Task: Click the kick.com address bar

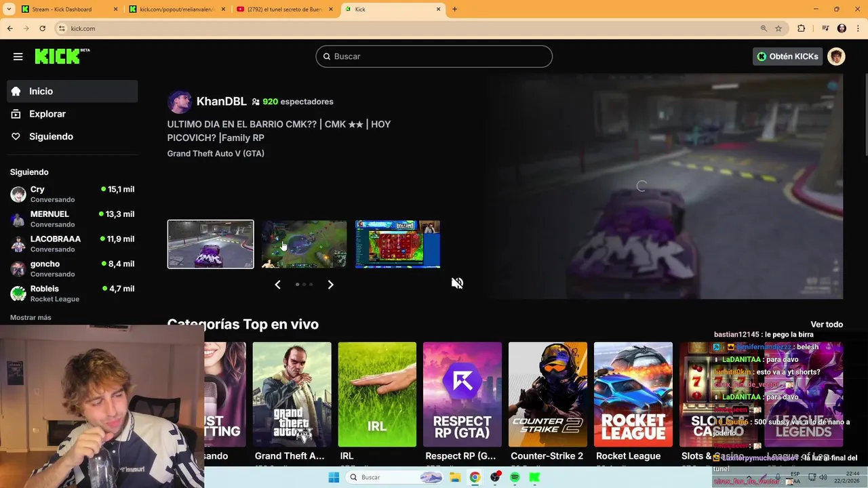Action: tap(407, 28)
